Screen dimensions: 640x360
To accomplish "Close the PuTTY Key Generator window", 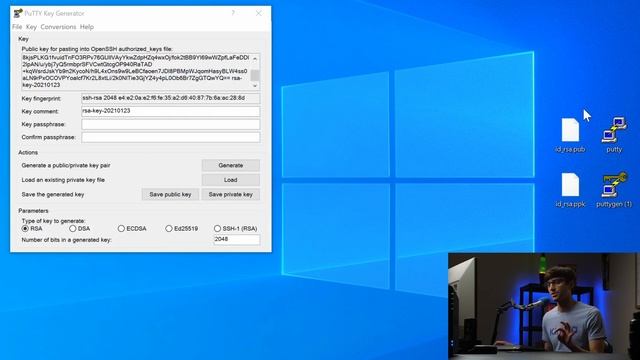I will point(258,13).
